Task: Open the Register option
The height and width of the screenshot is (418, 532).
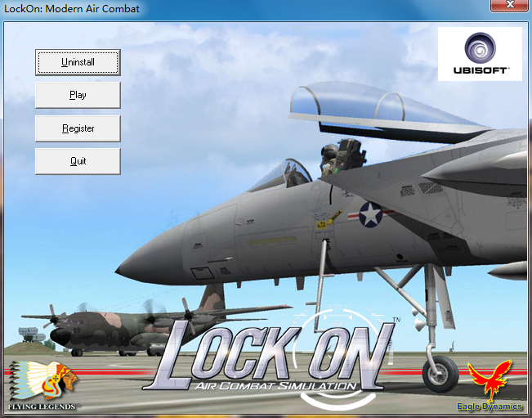Action: [x=78, y=128]
